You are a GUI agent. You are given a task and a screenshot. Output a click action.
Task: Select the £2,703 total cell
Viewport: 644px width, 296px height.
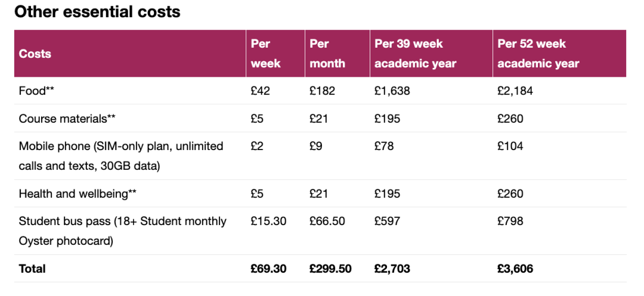pos(392,269)
